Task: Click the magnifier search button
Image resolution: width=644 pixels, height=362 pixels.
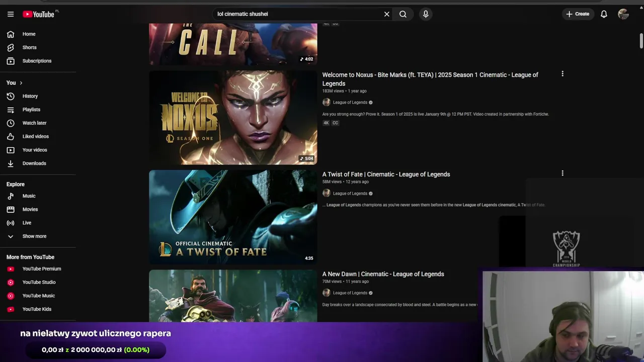Action: pyautogui.click(x=403, y=14)
